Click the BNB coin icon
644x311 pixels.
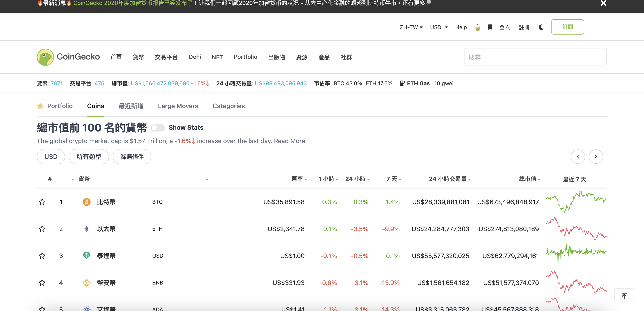[x=86, y=283]
